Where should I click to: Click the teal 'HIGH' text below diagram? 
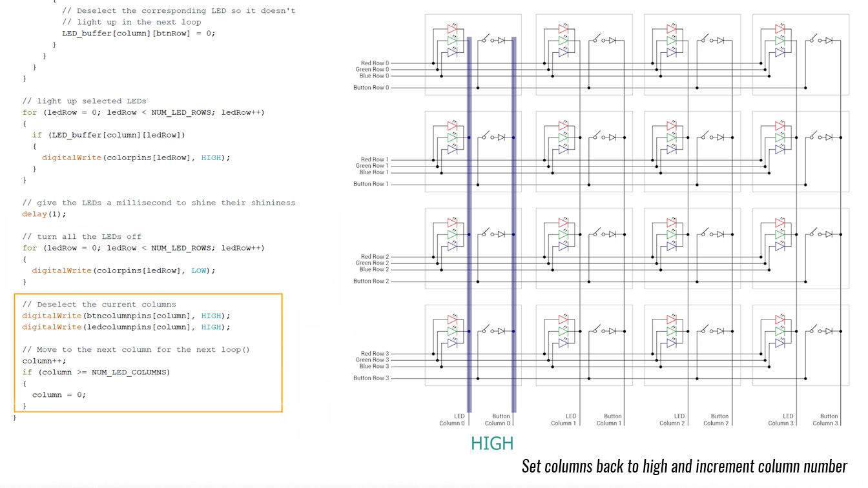(492, 443)
